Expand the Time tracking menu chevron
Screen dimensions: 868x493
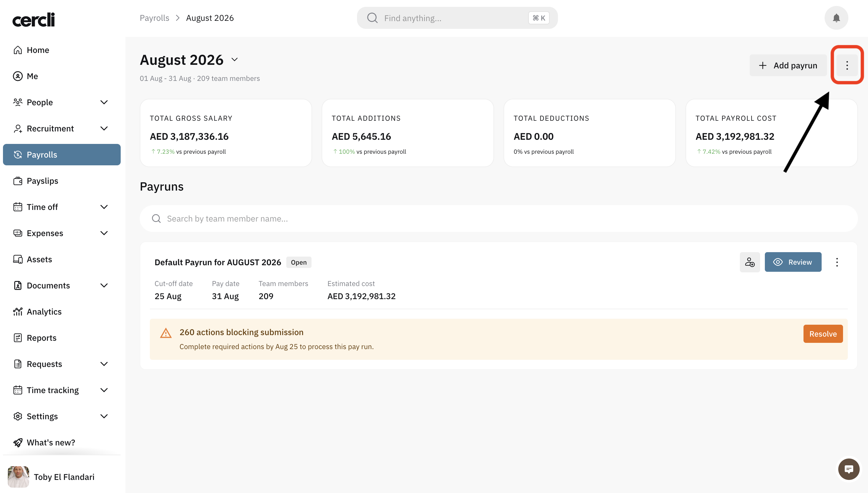pos(104,390)
